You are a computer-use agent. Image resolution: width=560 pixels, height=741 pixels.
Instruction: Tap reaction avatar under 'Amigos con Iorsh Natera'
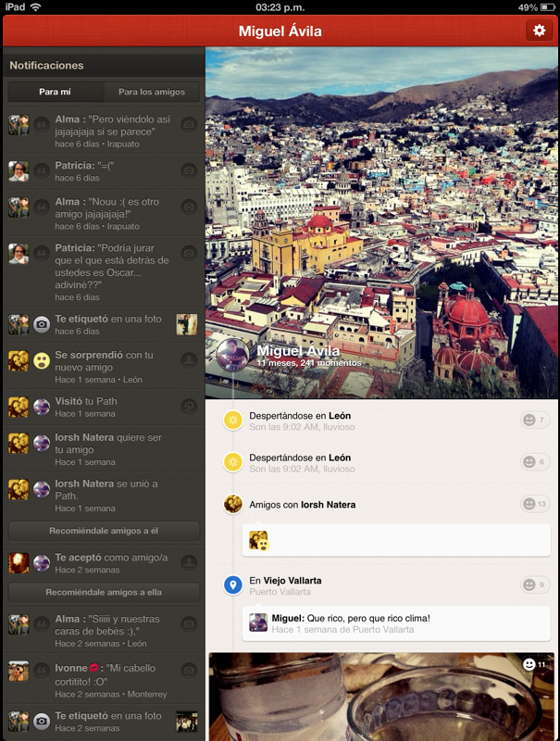click(x=259, y=541)
